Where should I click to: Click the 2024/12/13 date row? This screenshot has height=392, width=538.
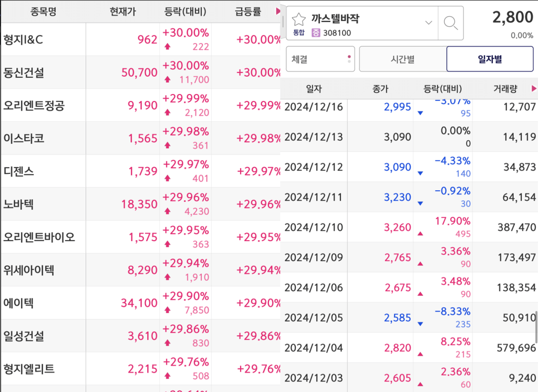[x=409, y=137]
